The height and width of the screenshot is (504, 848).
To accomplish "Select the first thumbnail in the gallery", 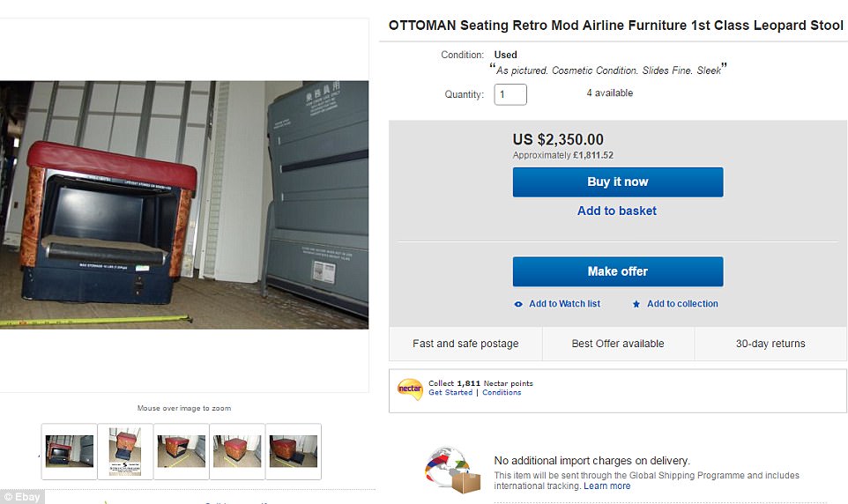I will tap(70, 451).
